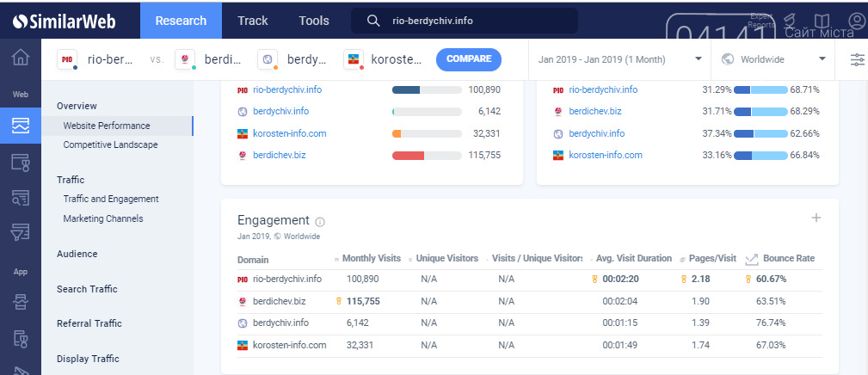Click the orange korosten-info.com visits bar
868x375 pixels.
click(397, 134)
